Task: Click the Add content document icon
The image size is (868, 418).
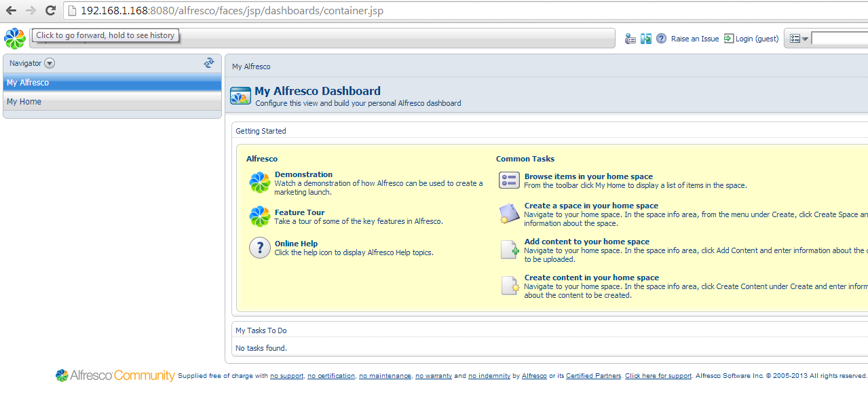Action: point(509,250)
